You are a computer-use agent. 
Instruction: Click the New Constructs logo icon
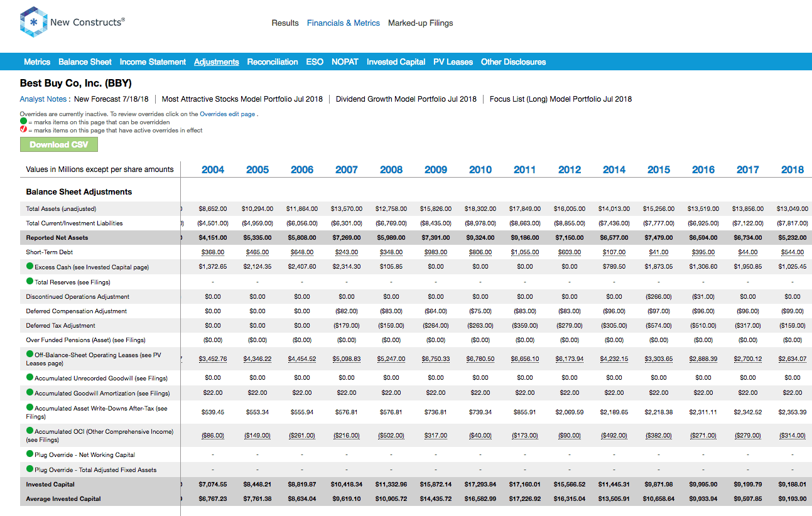33,23
